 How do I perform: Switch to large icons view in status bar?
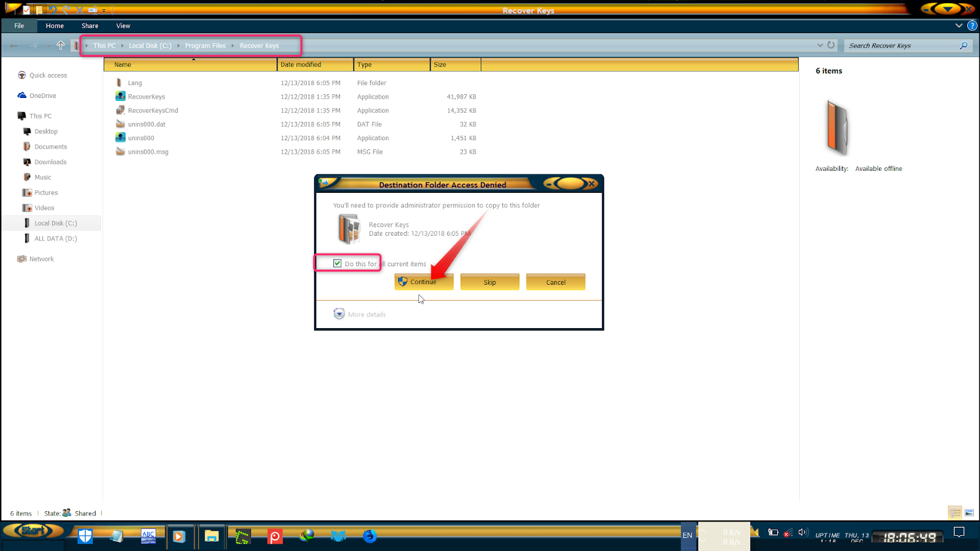pyautogui.click(x=970, y=512)
